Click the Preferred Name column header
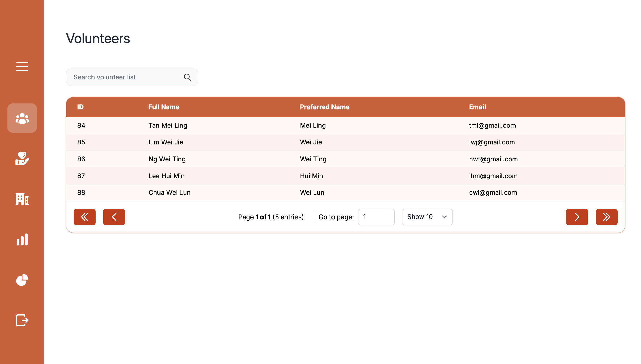The width and height of the screenshot is (641, 364). coord(324,107)
